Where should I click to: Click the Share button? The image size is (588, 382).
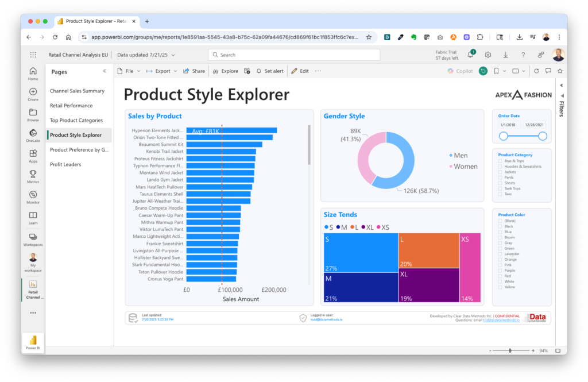click(x=194, y=71)
